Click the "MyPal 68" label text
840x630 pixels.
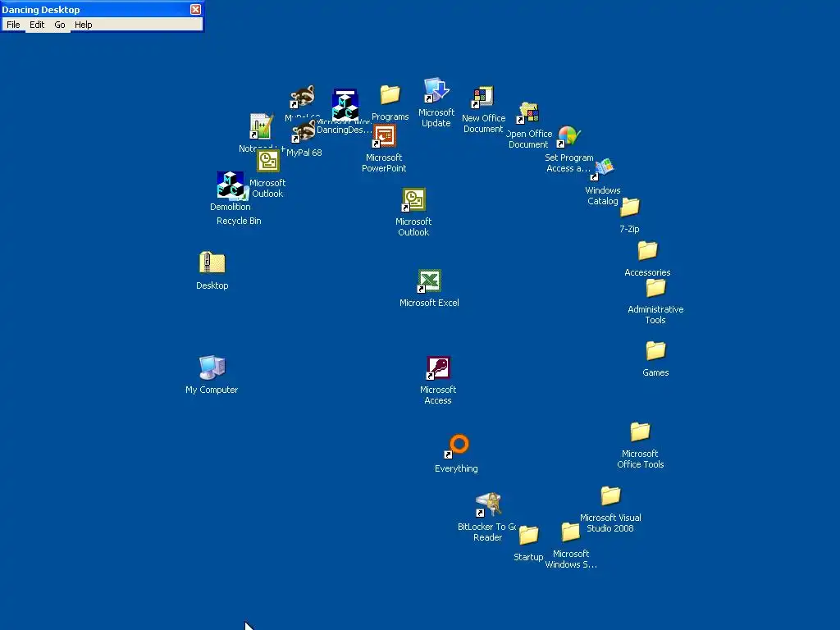click(x=304, y=153)
